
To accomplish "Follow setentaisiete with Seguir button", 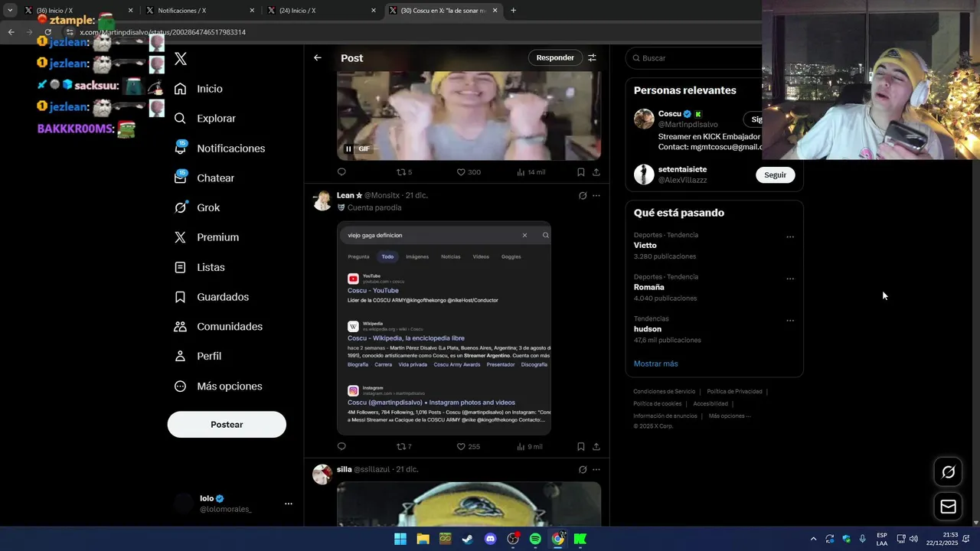I will tap(775, 175).
